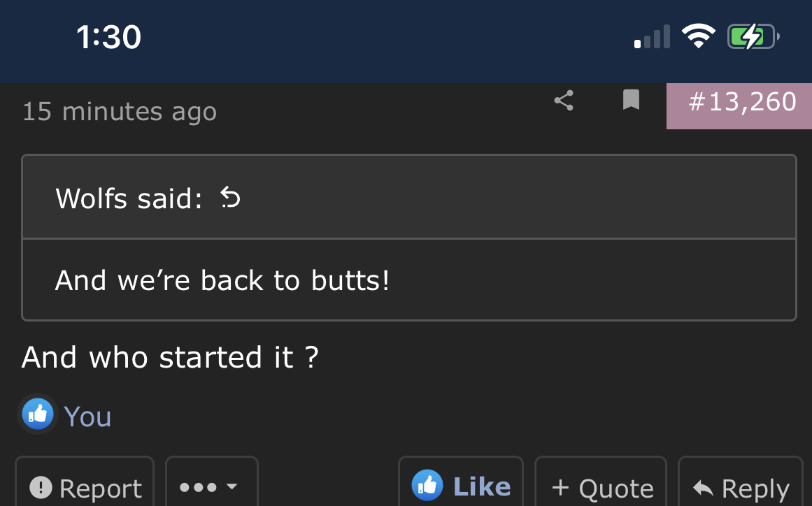Report this post
Screen dimensions: 812x506
85,487
